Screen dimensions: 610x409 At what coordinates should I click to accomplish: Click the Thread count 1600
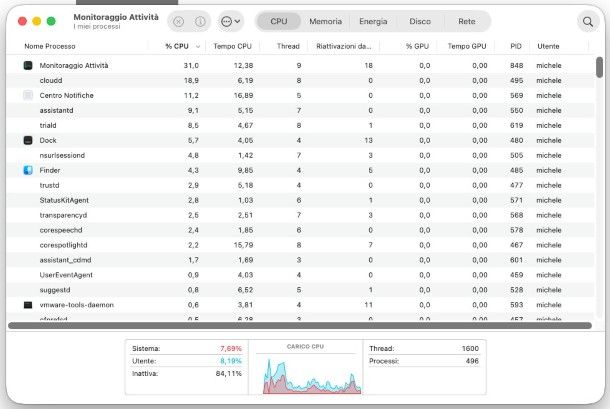coord(470,348)
